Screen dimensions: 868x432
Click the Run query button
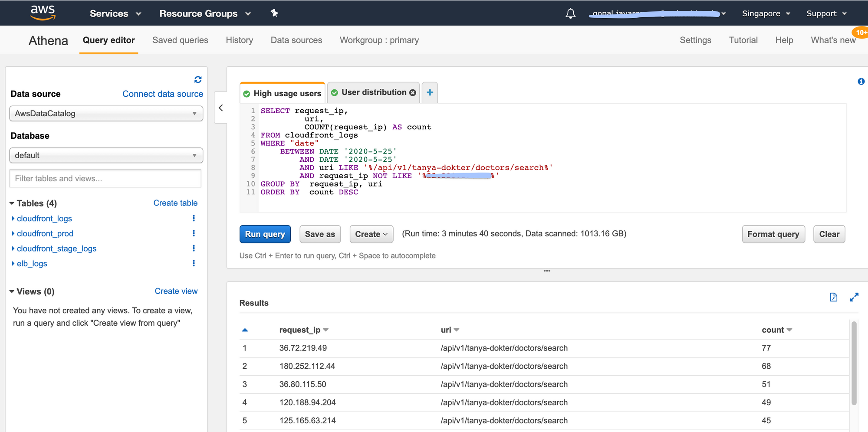[x=265, y=234]
